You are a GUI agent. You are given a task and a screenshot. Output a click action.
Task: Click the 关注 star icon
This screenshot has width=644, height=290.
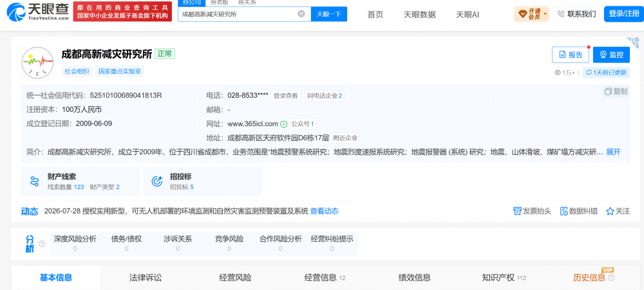click(x=610, y=212)
